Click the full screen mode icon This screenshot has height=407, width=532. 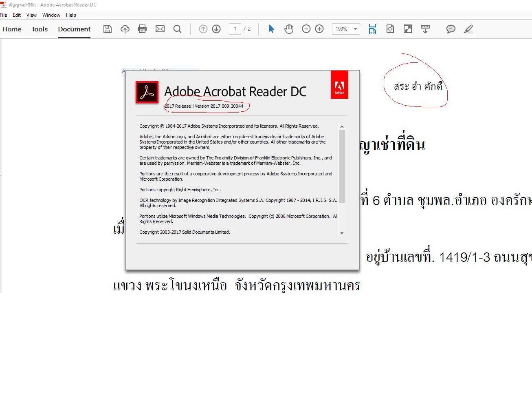407,29
